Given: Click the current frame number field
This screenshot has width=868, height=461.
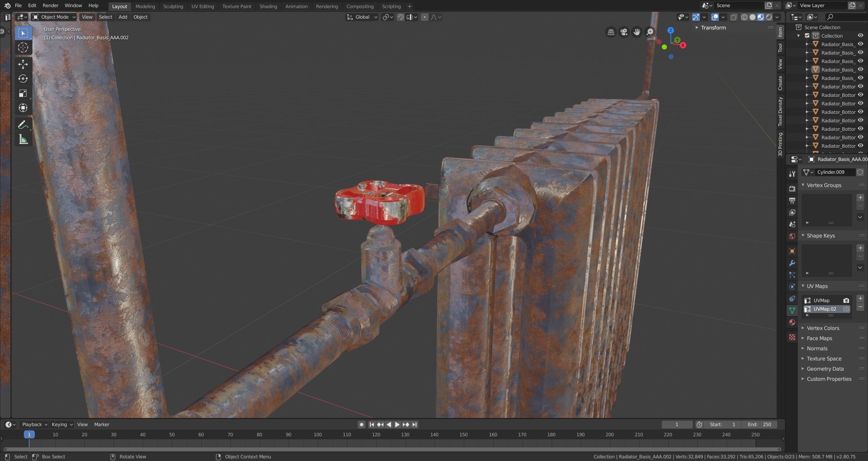Looking at the screenshot, I should (677, 424).
